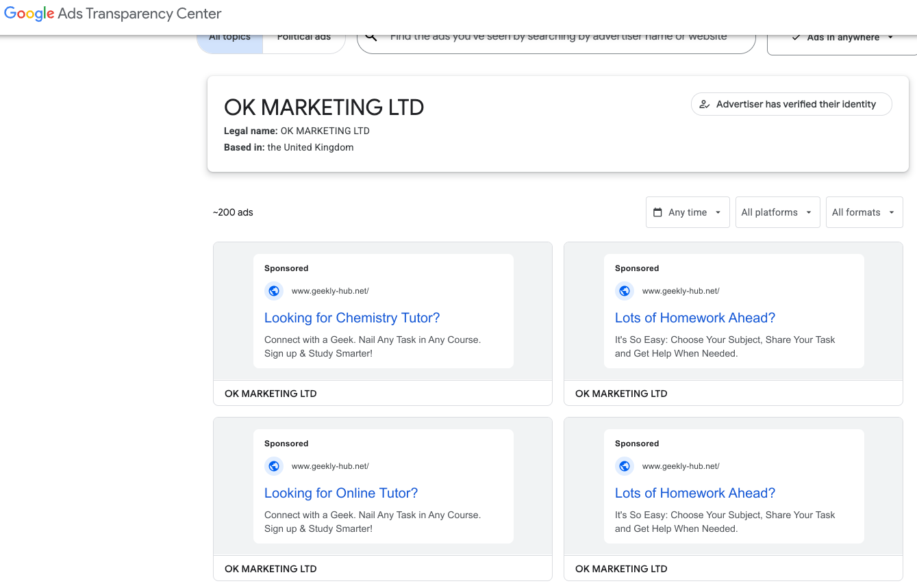The image size is (917, 588).
Task: Click globe icon in top-right Homework ad
Action: tap(625, 291)
